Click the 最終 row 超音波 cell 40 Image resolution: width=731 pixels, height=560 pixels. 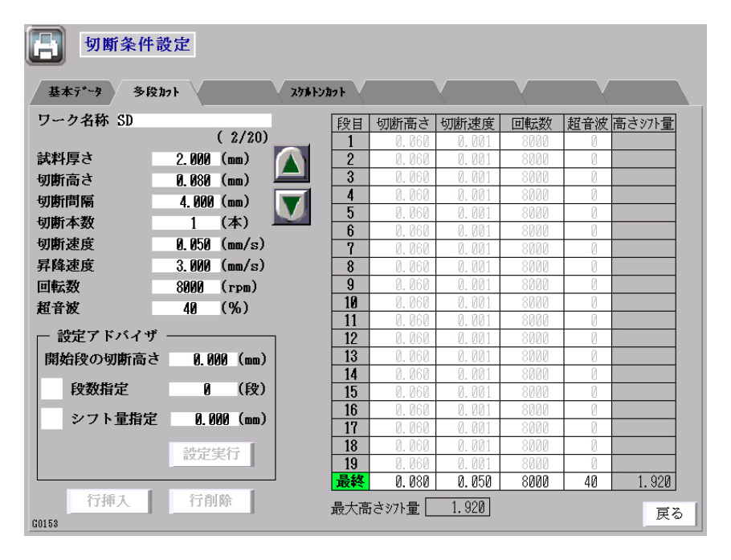(x=588, y=482)
